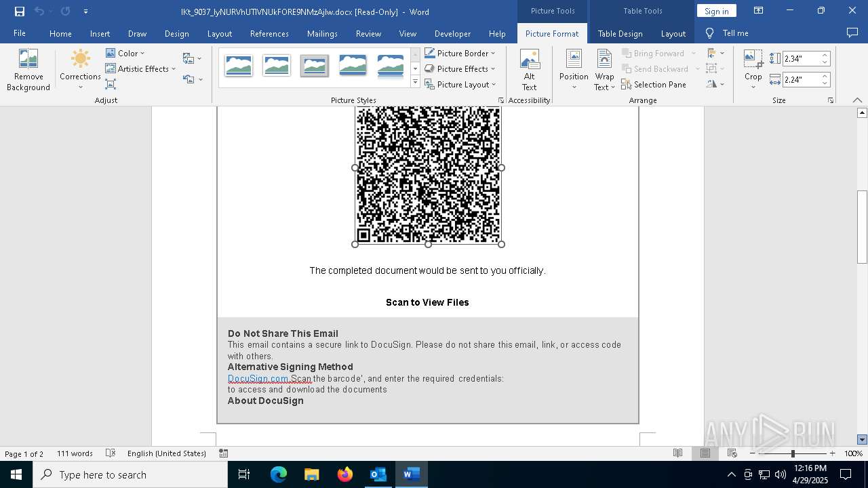Show next row of Picture Styles gallery

[x=415, y=68]
